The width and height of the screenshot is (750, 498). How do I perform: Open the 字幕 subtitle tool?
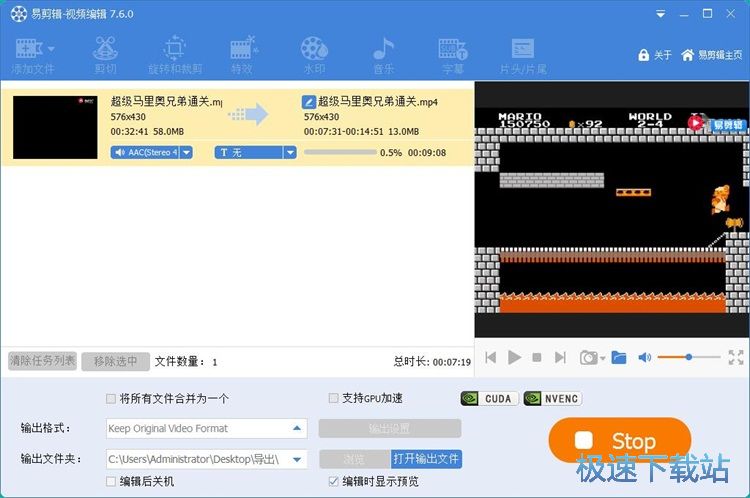pyautogui.click(x=452, y=55)
